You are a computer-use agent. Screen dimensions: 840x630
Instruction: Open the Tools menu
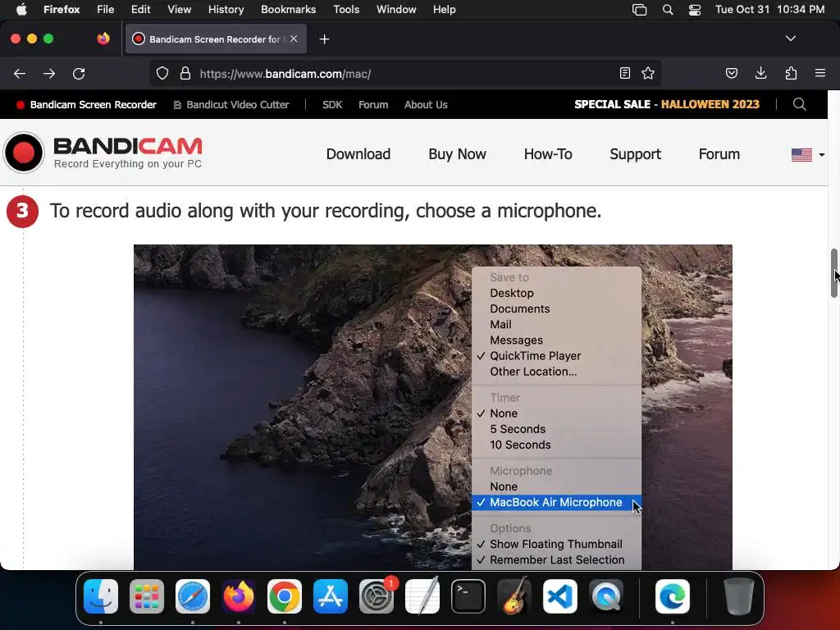(346, 9)
